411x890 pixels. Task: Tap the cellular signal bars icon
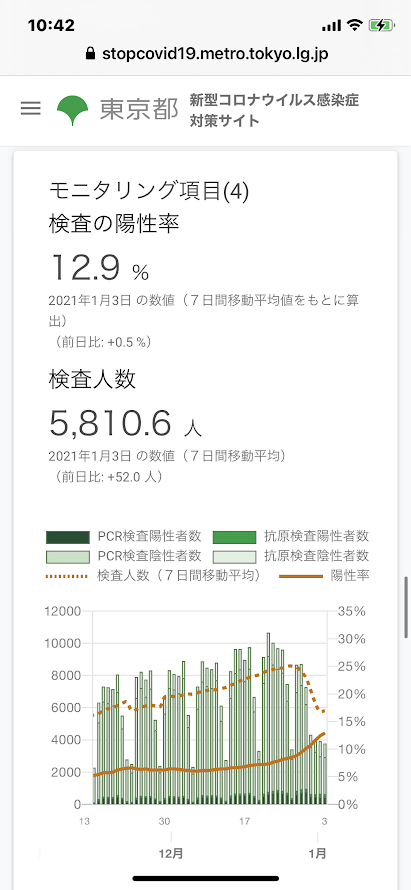(x=331, y=26)
